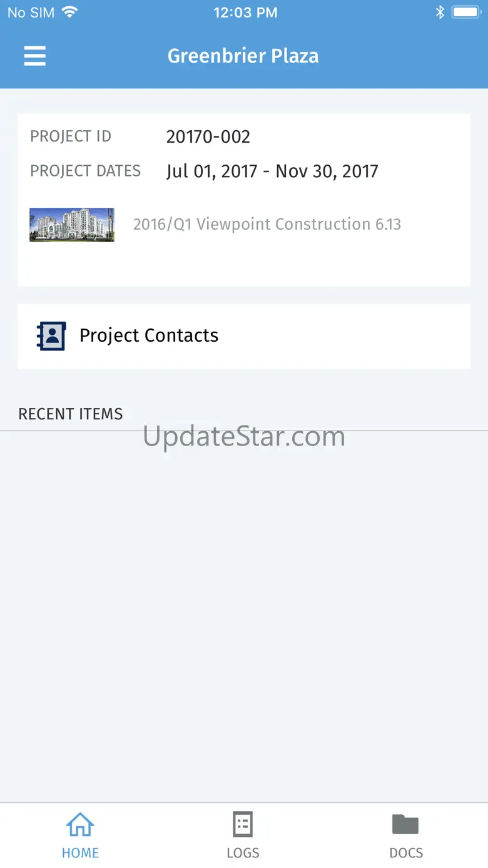Tap the RECENT ITEMS section header
Viewport: 488px width, 868px height.
coord(71,414)
